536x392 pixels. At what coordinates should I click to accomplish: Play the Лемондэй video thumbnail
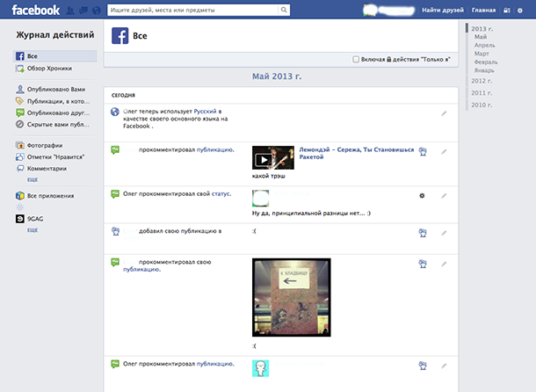coord(273,157)
